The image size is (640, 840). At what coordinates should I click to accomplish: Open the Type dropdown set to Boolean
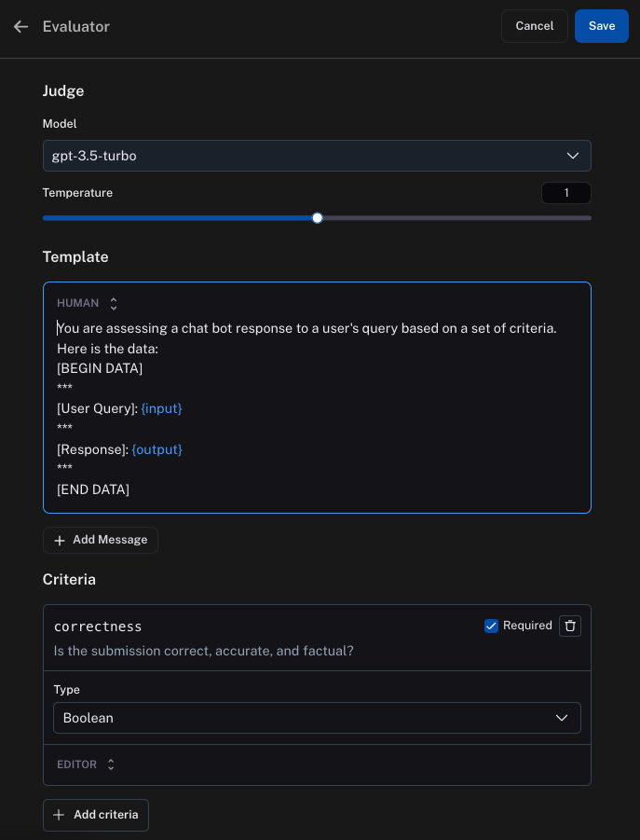(x=317, y=718)
